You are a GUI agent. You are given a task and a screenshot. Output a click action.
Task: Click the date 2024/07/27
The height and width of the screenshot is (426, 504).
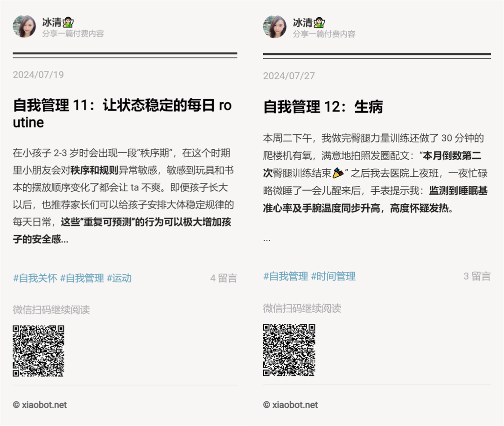(x=289, y=76)
